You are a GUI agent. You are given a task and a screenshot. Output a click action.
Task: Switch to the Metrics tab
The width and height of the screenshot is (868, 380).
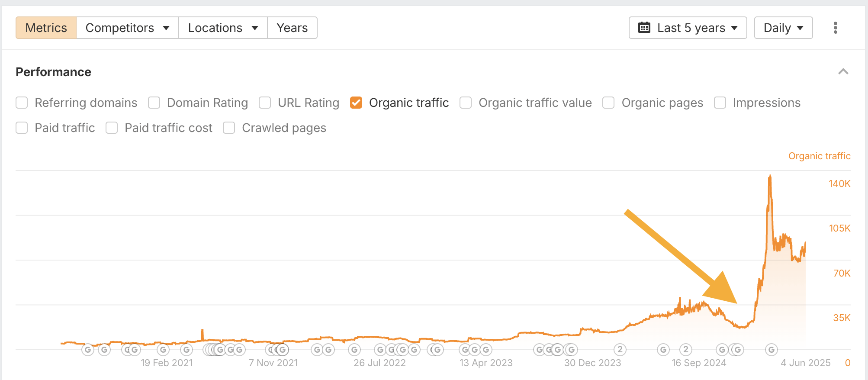point(46,27)
